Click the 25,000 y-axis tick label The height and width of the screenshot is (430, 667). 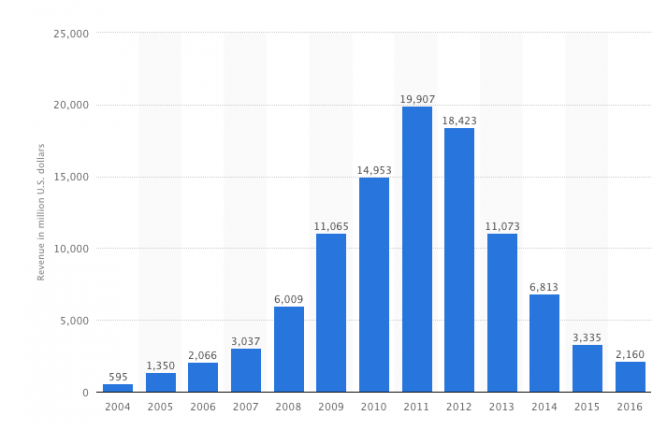click(x=72, y=33)
